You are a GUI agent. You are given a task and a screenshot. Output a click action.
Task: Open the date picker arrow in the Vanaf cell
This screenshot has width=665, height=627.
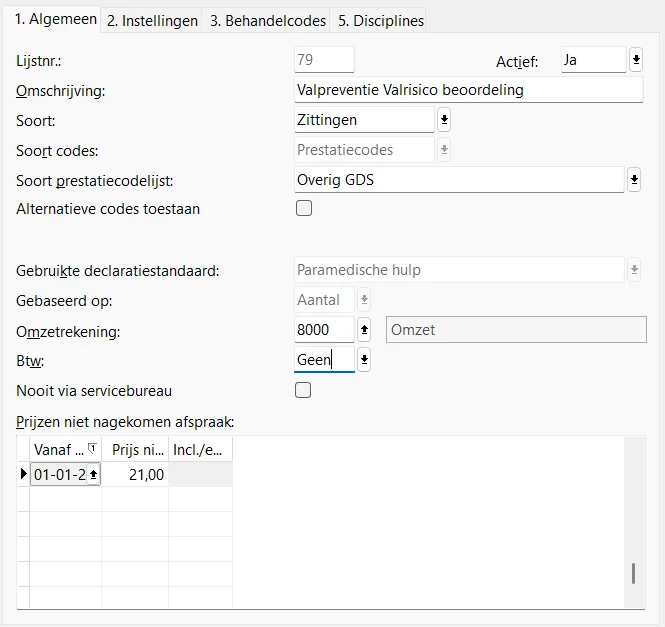tap(94, 475)
